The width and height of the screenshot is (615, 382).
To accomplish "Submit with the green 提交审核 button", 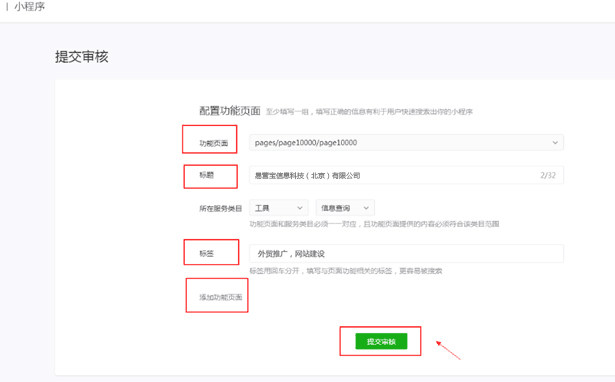I will [381, 341].
